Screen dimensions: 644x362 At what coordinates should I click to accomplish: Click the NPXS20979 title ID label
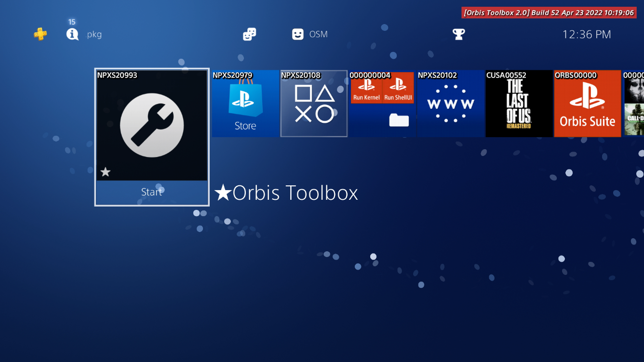232,75
